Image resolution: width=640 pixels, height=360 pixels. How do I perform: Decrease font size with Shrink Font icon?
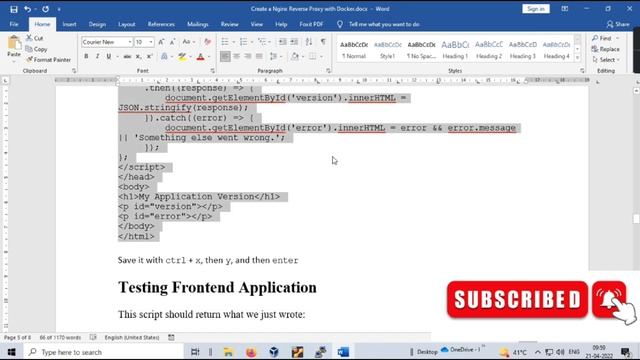coord(172,42)
